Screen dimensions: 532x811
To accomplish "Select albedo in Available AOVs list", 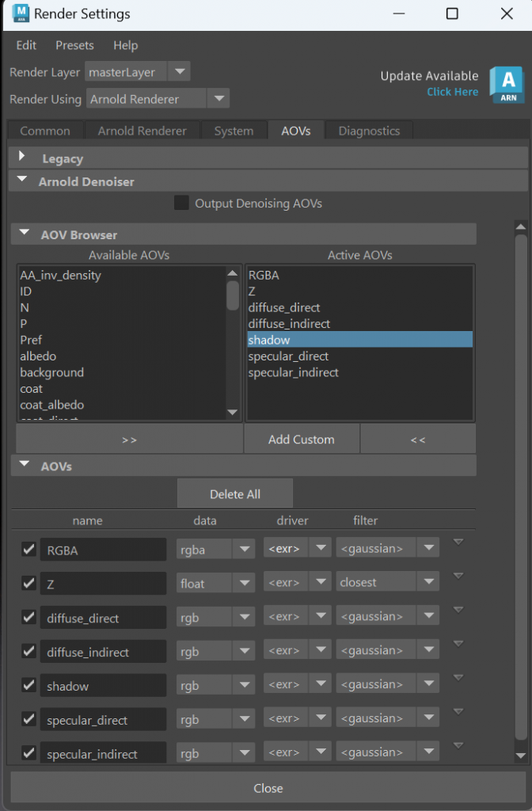I will (122, 356).
